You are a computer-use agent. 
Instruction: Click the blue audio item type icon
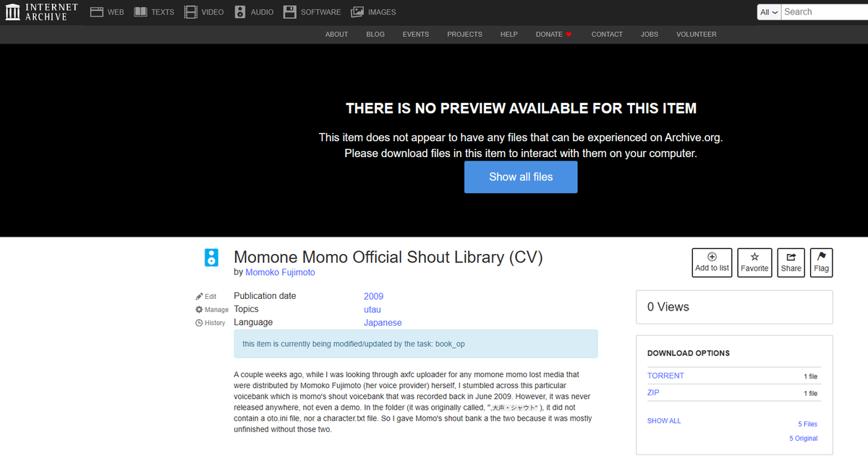(x=211, y=257)
